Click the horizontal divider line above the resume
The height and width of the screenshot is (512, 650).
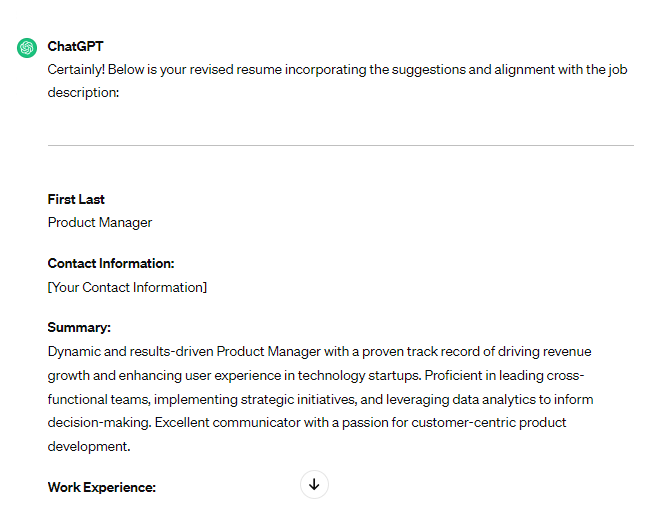coord(340,146)
